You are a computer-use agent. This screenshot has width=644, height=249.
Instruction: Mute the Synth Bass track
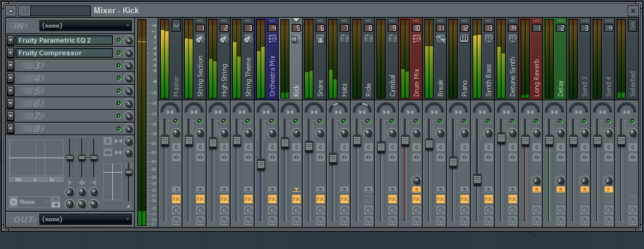tap(488, 120)
